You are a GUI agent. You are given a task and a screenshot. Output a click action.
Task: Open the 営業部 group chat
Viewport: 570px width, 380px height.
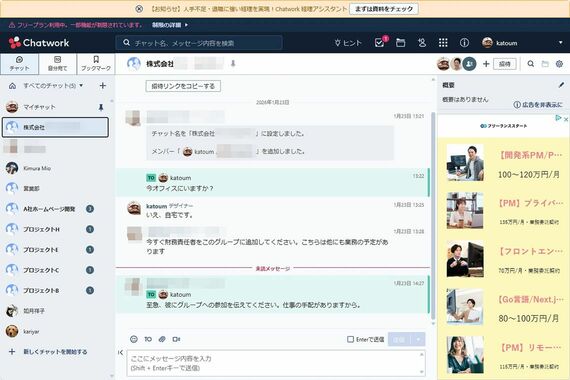click(x=55, y=188)
